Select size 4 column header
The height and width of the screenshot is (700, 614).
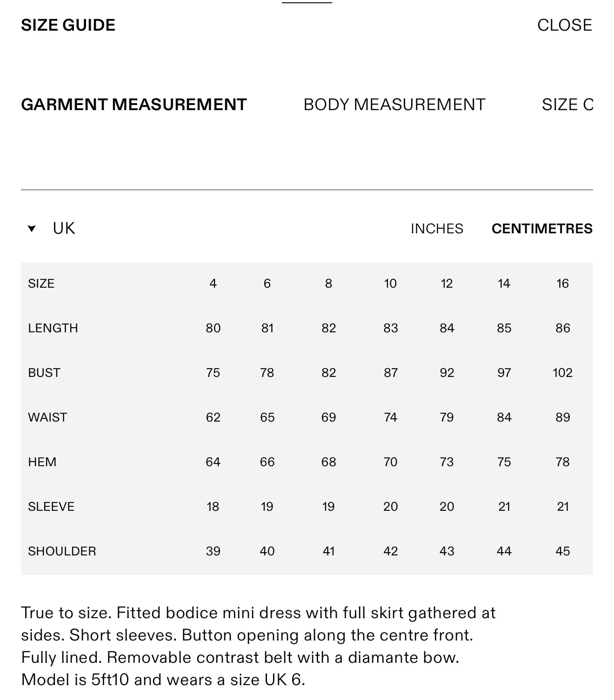213,284
